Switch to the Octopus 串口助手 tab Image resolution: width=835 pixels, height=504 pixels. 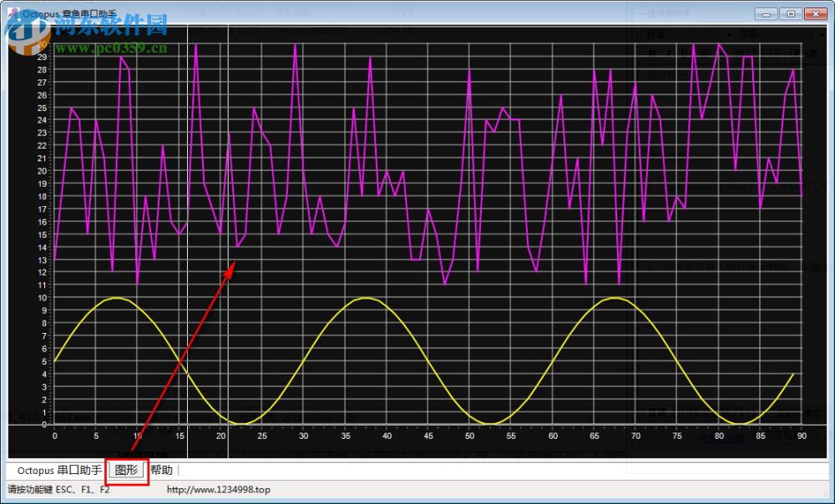tap(59, 470)
